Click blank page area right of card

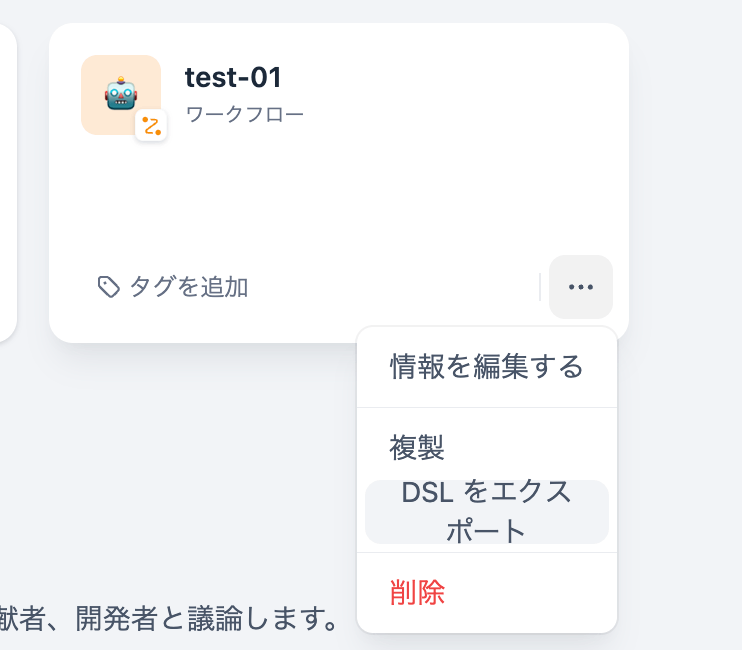685,189
